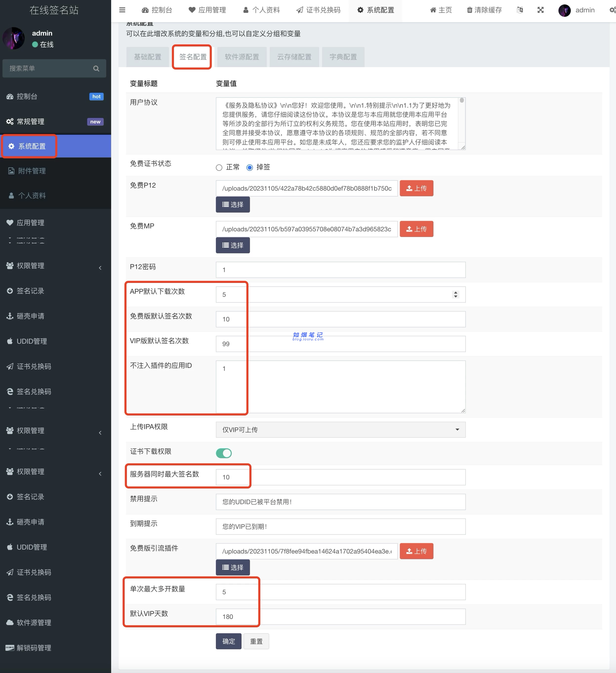Select 系统配置 gear item in the sidebar
This screenshot has width=616, height=673.
coord(56,146)
